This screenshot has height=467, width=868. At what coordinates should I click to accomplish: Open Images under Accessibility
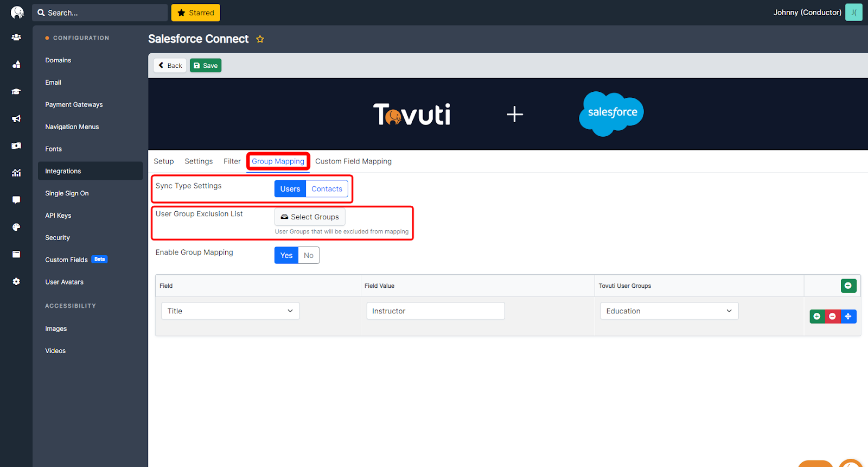tap(56, 329)
